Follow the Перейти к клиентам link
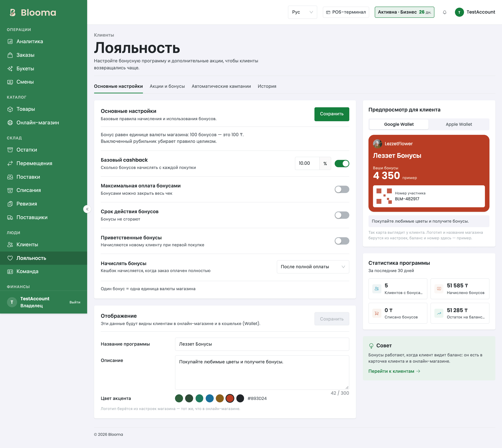Image resolution: width=502 pixels, height=448 pixels. [394, 371]
